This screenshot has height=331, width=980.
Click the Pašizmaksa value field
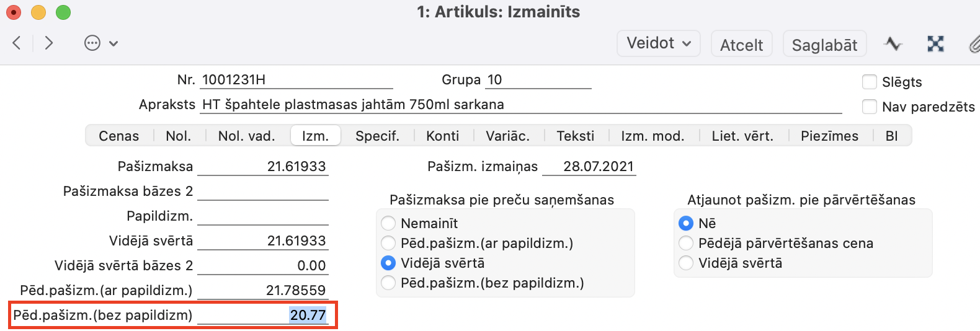263,166
